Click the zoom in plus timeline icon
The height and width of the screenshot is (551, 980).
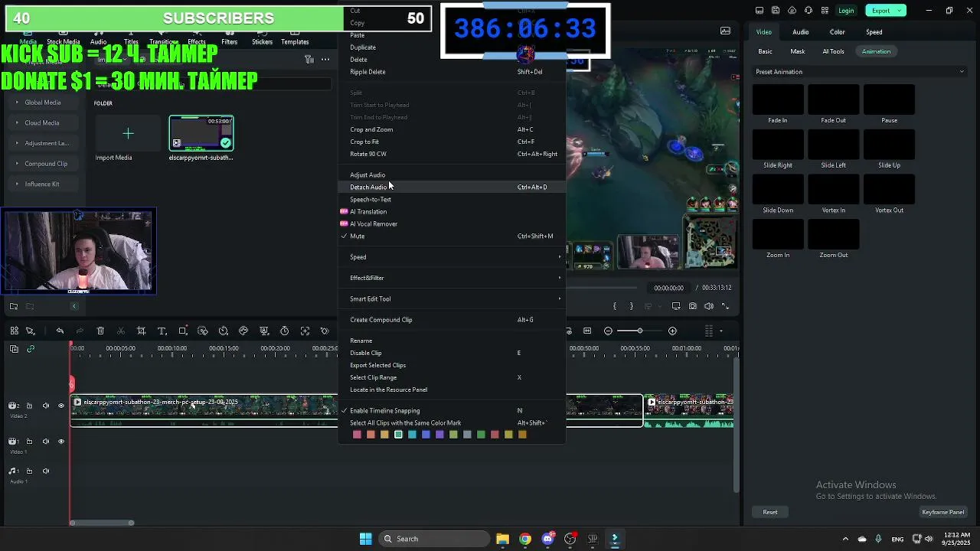pos(672,331)
